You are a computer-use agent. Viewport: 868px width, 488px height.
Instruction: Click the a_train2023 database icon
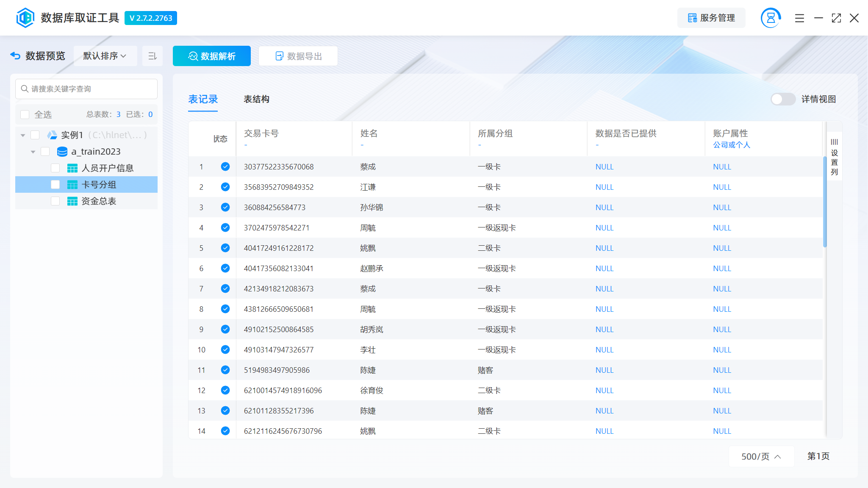click(62, 152)
